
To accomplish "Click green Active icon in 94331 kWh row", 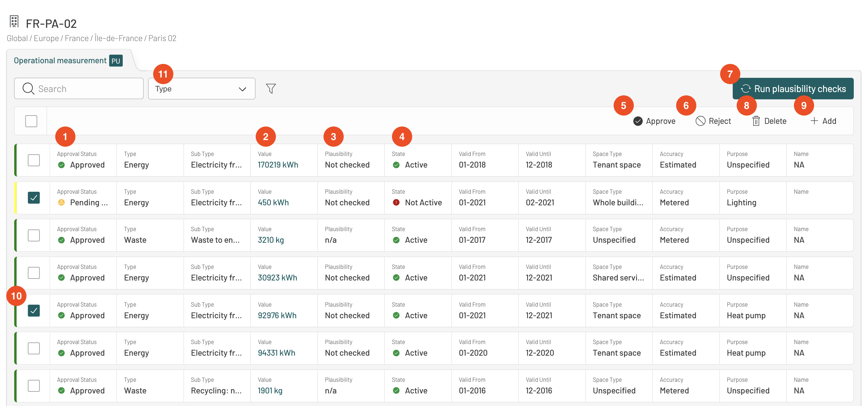I will pos(396,353).
